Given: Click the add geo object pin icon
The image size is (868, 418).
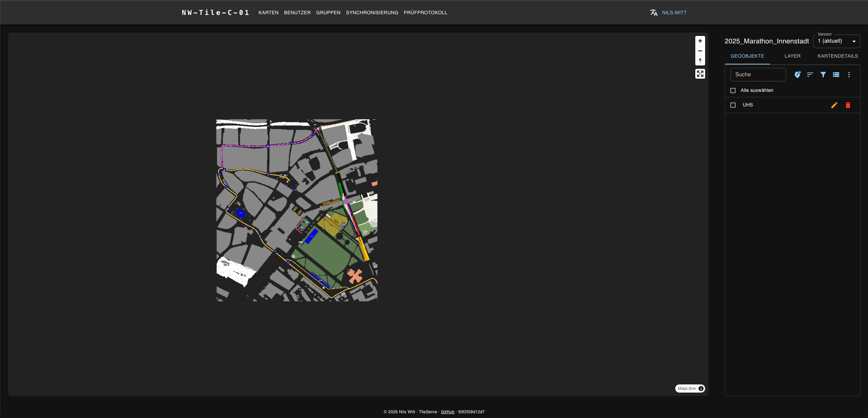Looking at the screenshot, I should [x=797, y=75].
